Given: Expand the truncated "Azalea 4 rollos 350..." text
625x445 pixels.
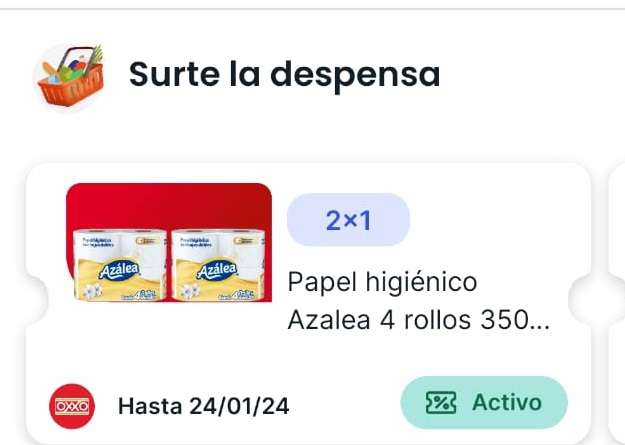Looking at the screenshot, I should pyautogui.click(x=419, y=320).
